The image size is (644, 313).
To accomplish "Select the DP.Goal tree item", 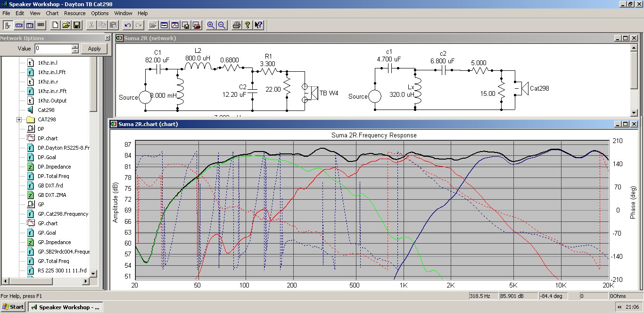I will click(x=47, y=157).
